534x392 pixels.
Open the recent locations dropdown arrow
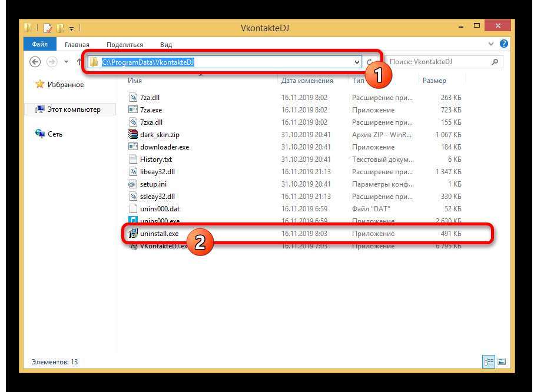pyautogui.click(x=66, y=62)
